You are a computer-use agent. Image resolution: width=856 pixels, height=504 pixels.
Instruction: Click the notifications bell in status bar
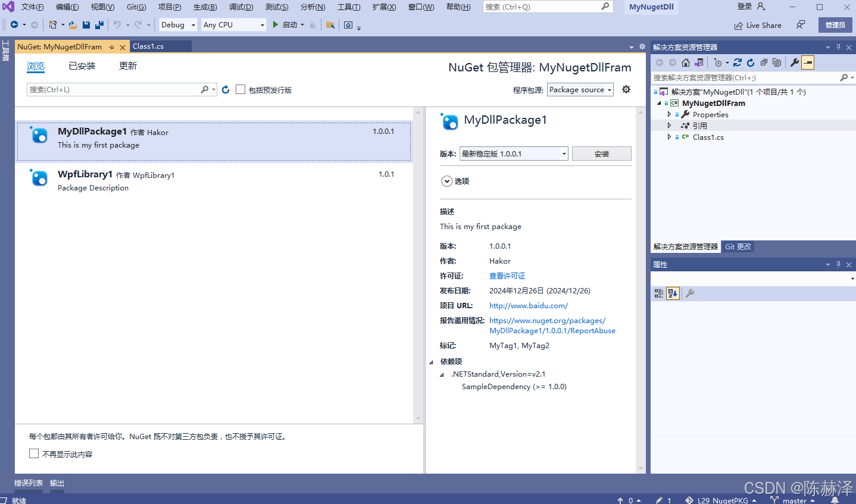835,500
